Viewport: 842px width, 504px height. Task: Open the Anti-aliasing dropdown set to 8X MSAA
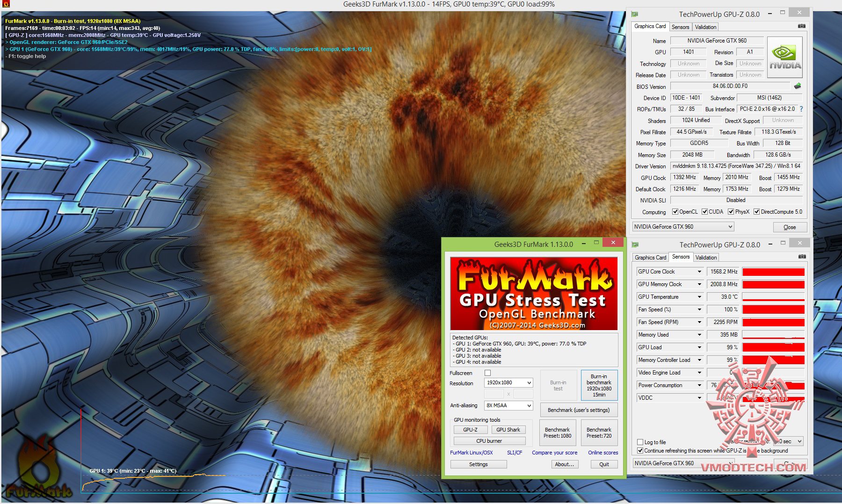coord(508,405)
